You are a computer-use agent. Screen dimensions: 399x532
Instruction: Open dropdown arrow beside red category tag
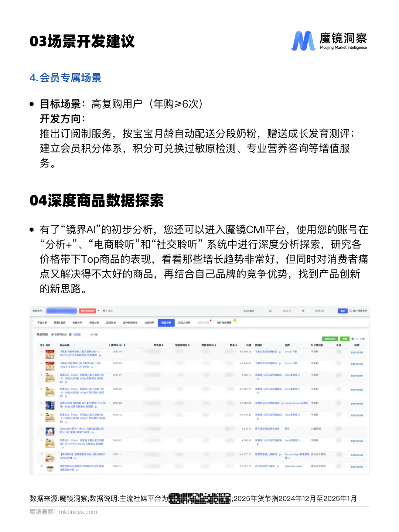98,311
